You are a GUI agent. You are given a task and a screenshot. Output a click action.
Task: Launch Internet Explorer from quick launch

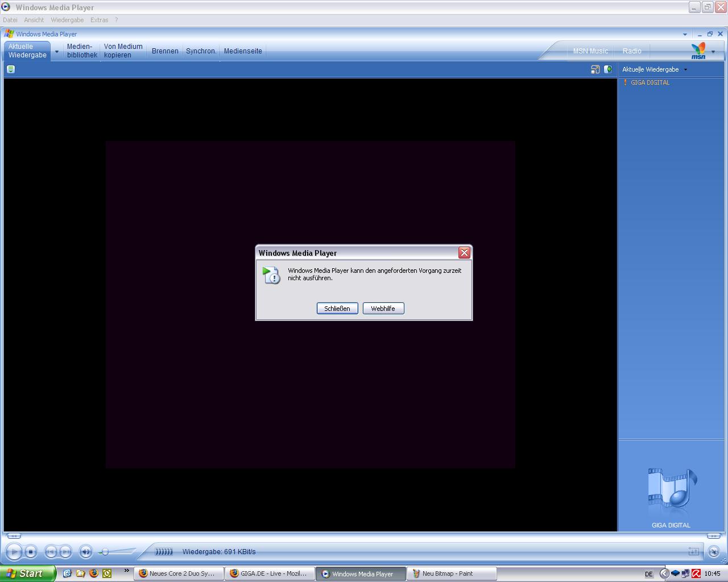pos(67,573)
